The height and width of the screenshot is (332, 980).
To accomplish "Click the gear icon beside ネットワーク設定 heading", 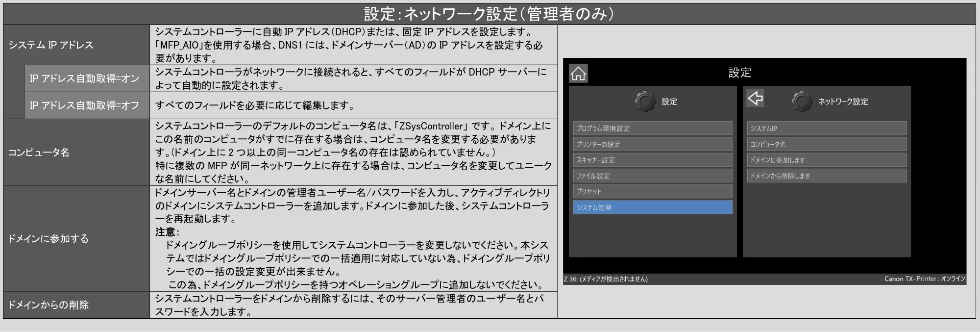I will tap(802, 102).
